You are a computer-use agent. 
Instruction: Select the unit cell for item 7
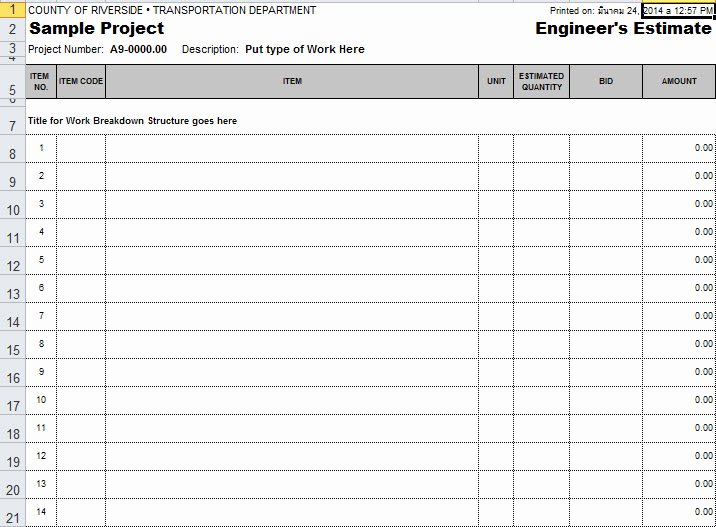pos(496,316)
